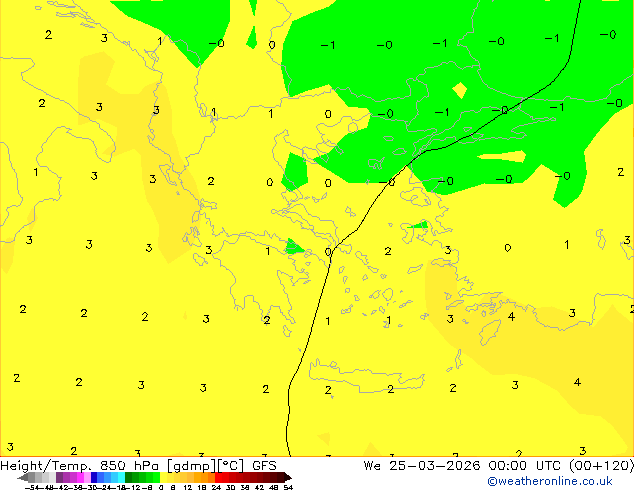Pick the bright yellow swatch in the temperature legend
Viewport: 634px width, 490px height.
tap(163, 478)
